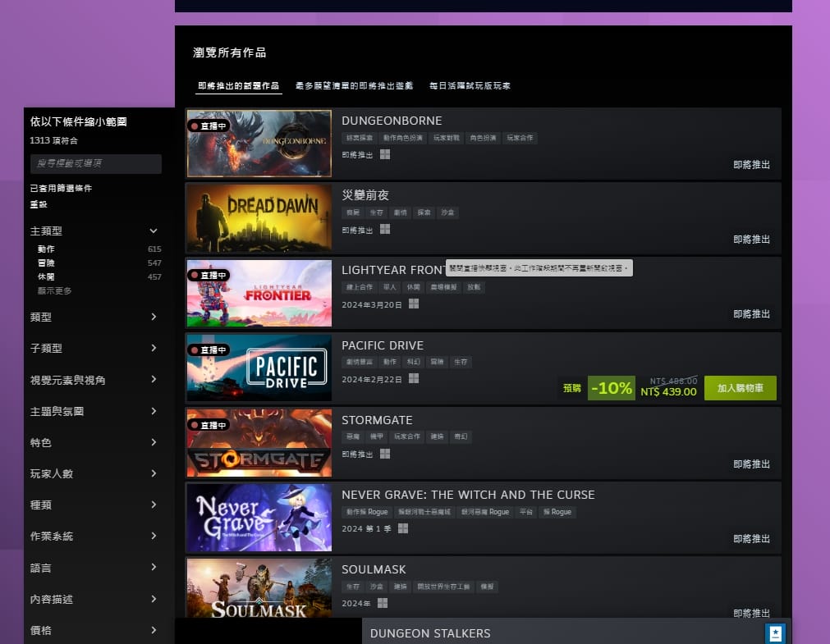This screenshot has width=830, height=644.
Task: Click Windows platform icon in DUNGEONBORNE row
Action: [385, 154]
